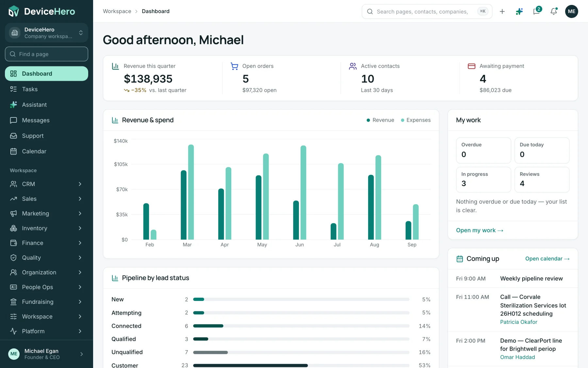Screen dimensions: 588x368
Task: Click the Aug revenue bar in chart
Action: coord(371,207)
